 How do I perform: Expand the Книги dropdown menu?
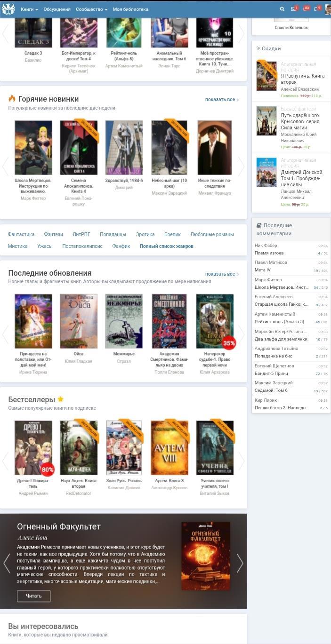tap(29, 9)
